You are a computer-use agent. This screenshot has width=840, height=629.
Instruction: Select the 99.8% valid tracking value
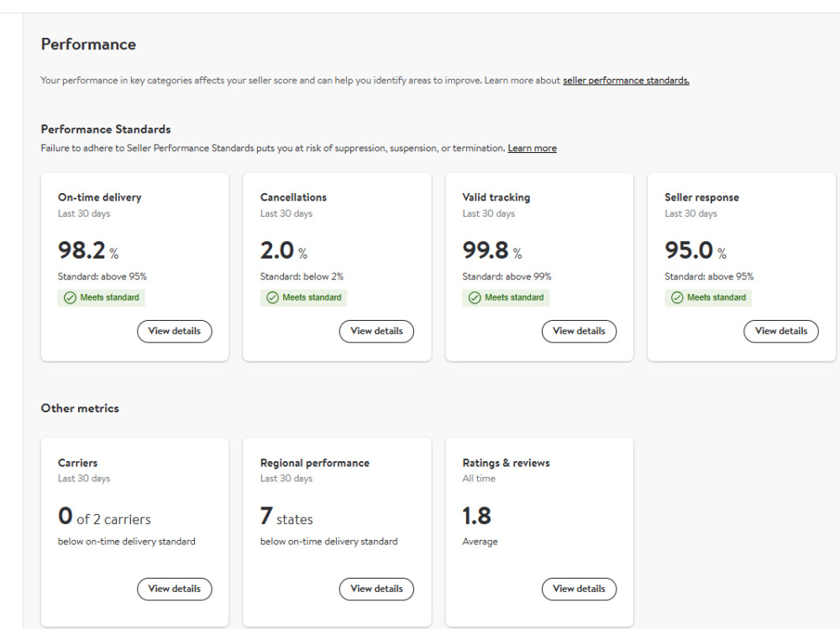coord(492,251)
